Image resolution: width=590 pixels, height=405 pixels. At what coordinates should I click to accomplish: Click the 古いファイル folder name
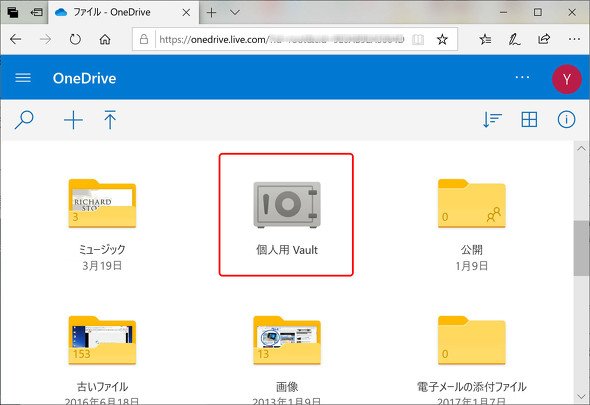tap(102, 387)
